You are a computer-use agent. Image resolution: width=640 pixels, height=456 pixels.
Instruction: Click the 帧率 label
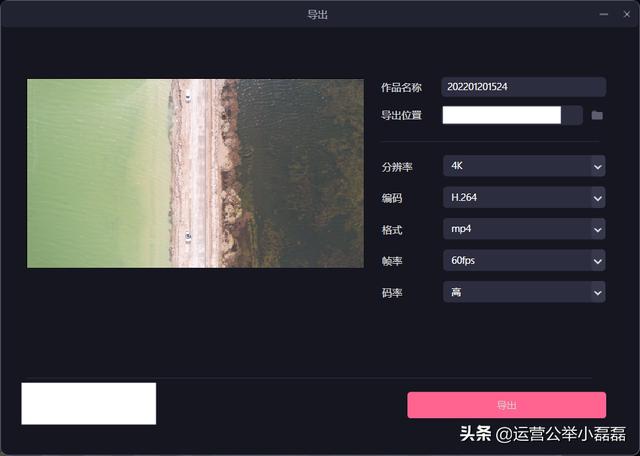click(x=392, y=261)
